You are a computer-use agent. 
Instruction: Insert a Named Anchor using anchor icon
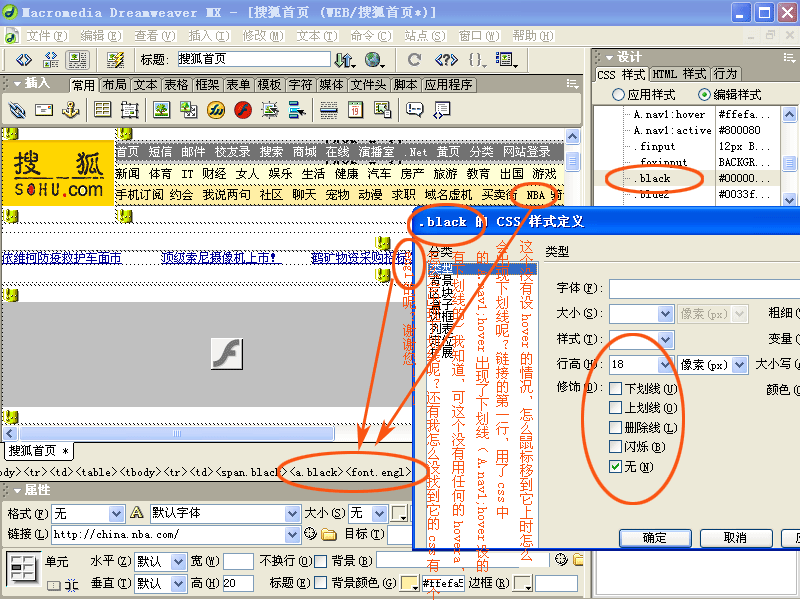pyautogui.click(x=70, y=110)
